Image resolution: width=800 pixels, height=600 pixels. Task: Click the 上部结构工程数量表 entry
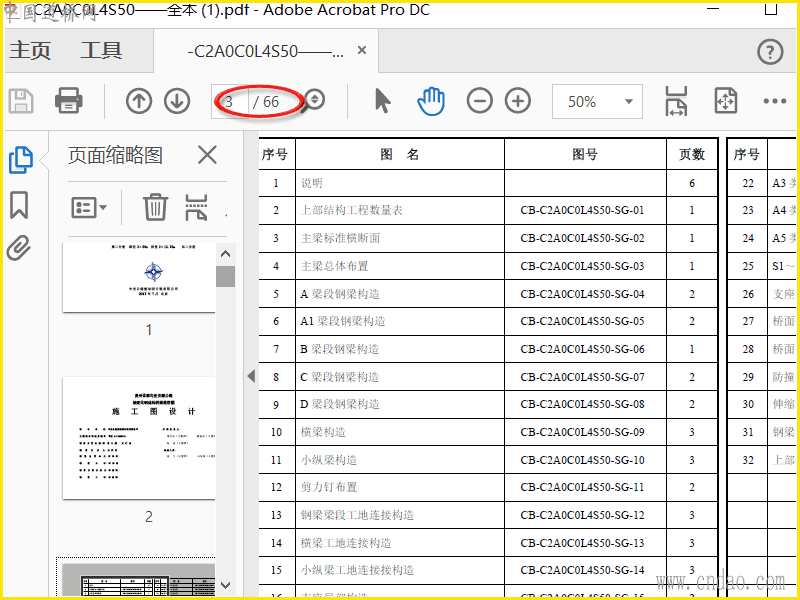tap(352, 210)
